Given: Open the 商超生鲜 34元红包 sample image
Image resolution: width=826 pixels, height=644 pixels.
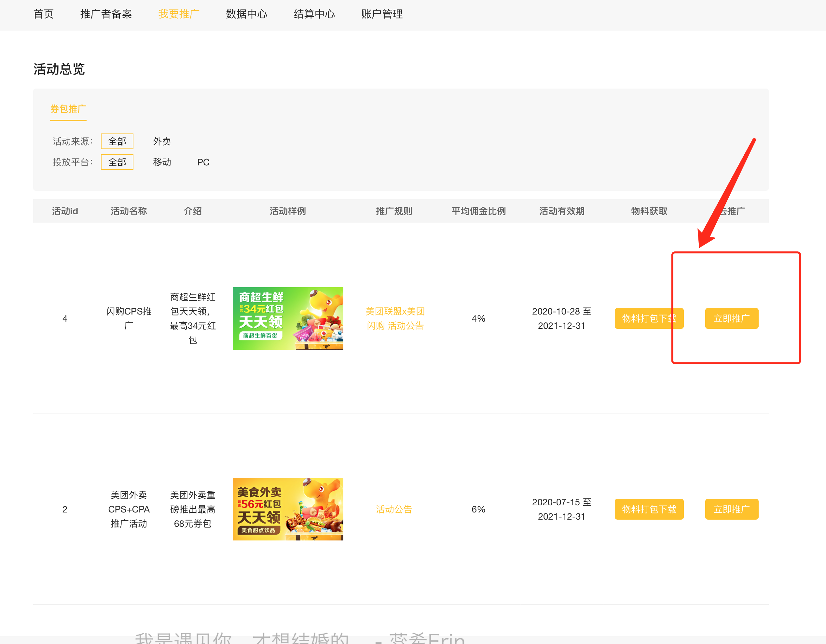Looking at the screenshot, I should point(288,319).
